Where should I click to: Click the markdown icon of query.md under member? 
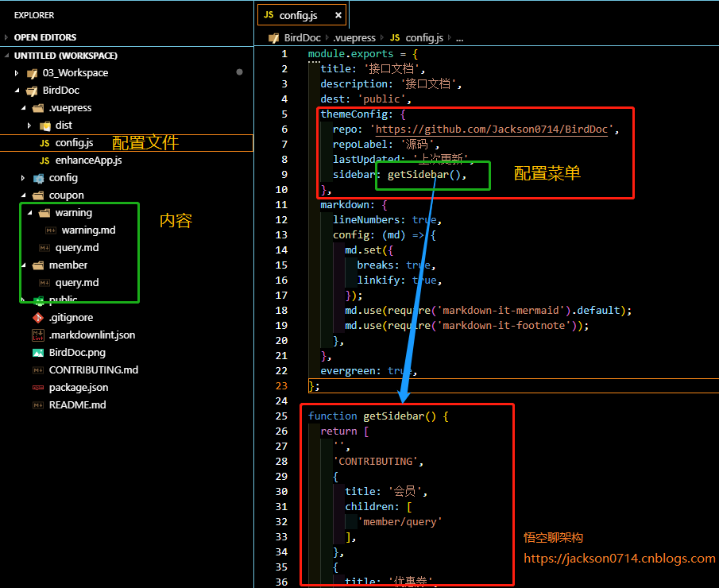point(44,283)
